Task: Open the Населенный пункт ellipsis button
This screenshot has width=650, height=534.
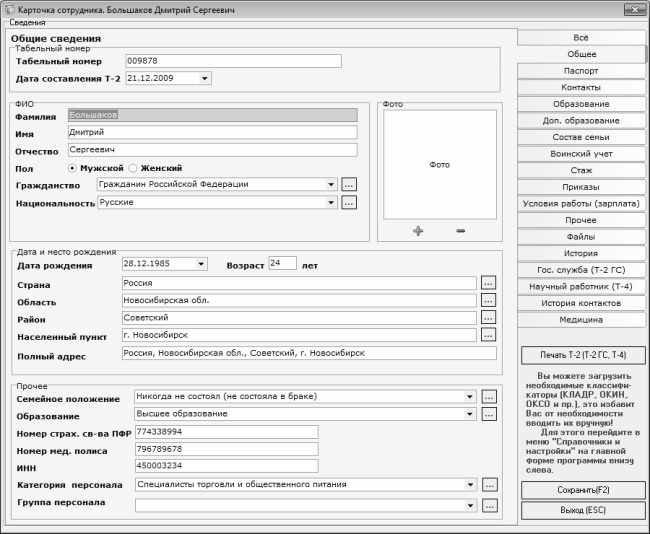Action: (488, 335)
